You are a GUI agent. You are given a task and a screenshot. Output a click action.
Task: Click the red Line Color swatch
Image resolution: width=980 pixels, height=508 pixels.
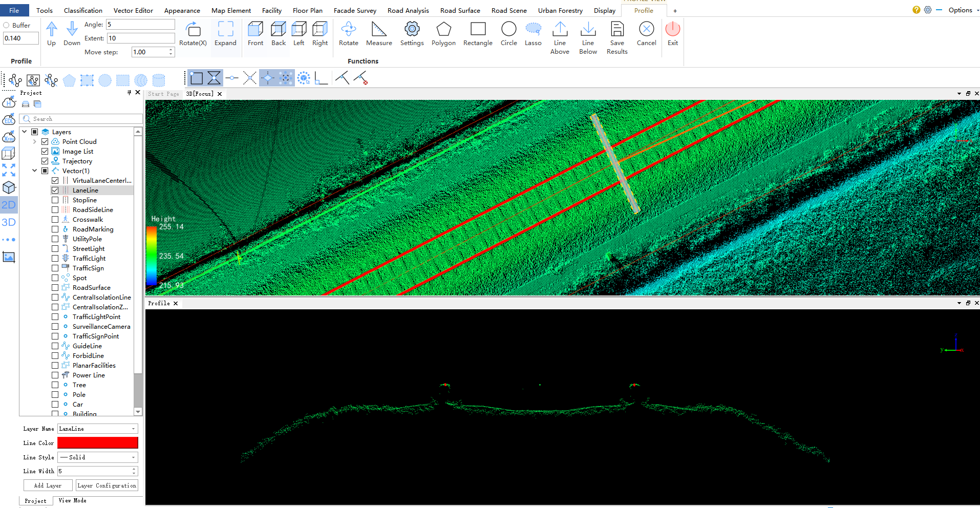[97, 443]
